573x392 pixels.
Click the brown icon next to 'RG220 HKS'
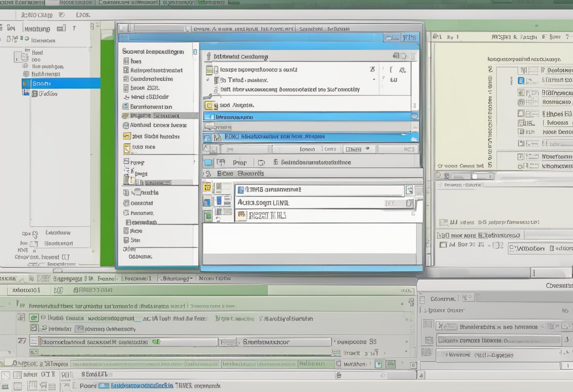[241, 216]
